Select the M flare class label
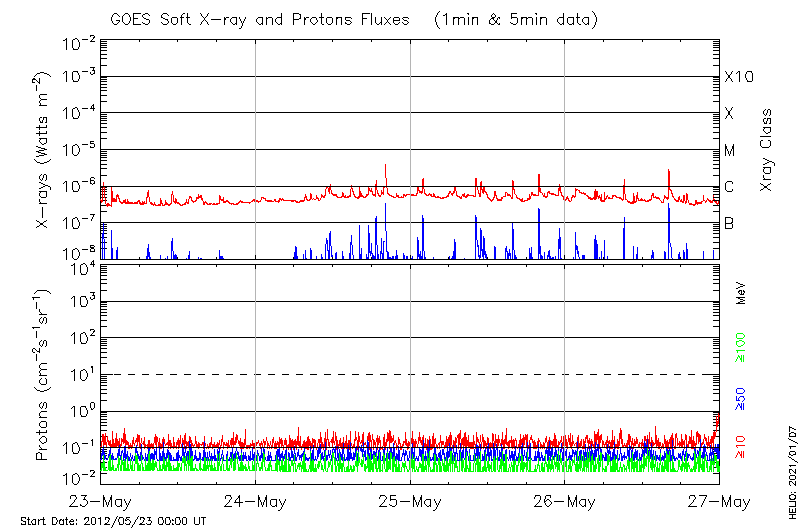800x530 pixels. click(x=730, y=151)
